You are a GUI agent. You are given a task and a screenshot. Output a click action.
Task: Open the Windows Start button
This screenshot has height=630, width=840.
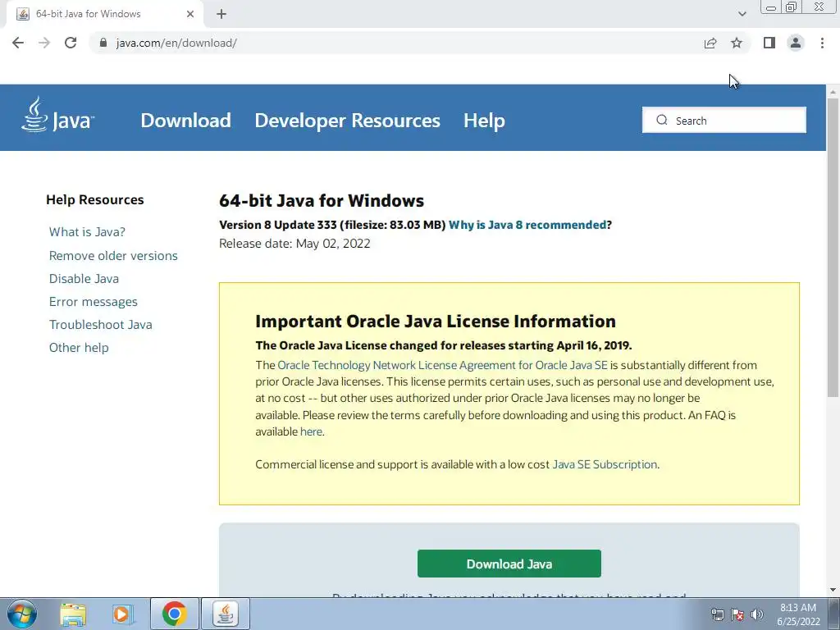[22, 614]
